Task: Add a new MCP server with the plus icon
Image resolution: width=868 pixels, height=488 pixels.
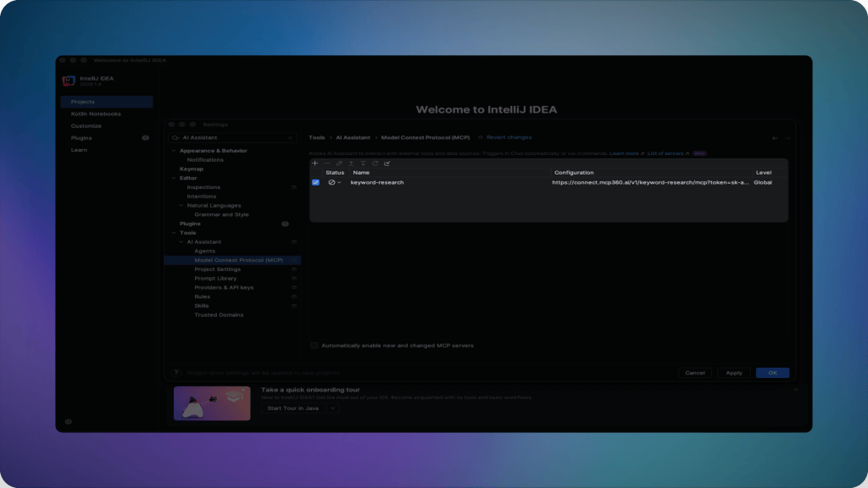Action: tap(315, 164)
